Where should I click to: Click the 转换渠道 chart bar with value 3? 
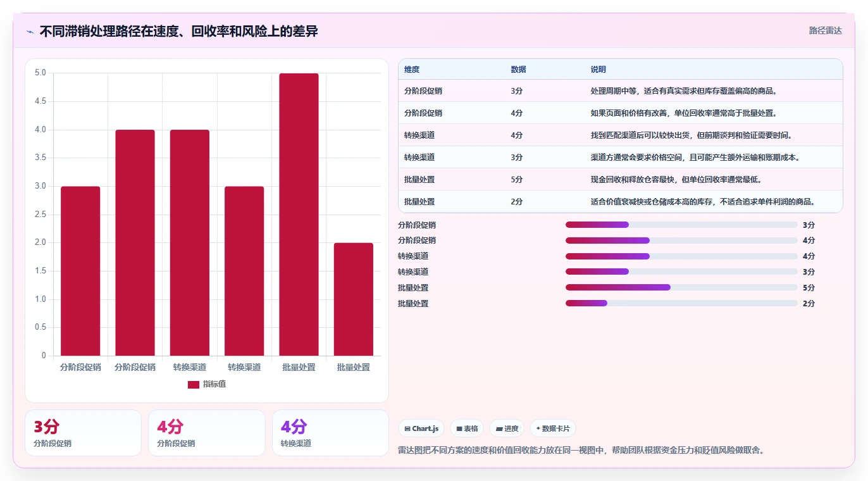pos(244,271)
